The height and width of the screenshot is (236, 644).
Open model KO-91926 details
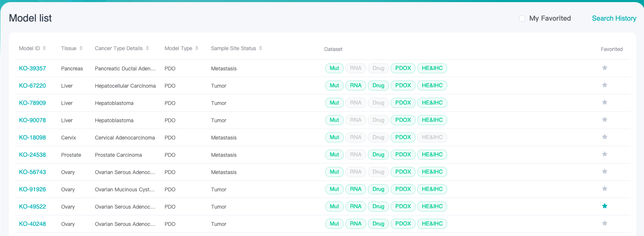[x=33, y=189]
